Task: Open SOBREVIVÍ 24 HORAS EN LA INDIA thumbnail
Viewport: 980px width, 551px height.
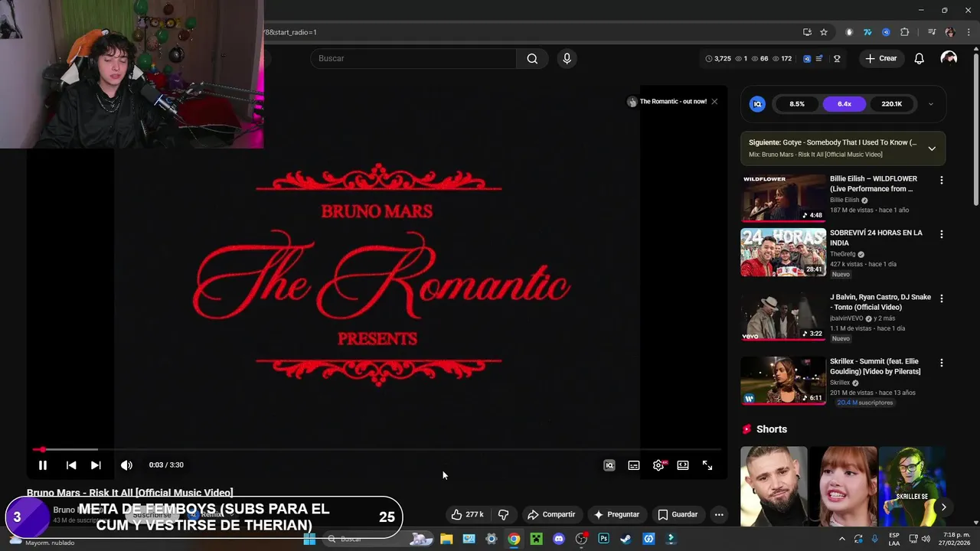Action: click(x=783, y=252)
